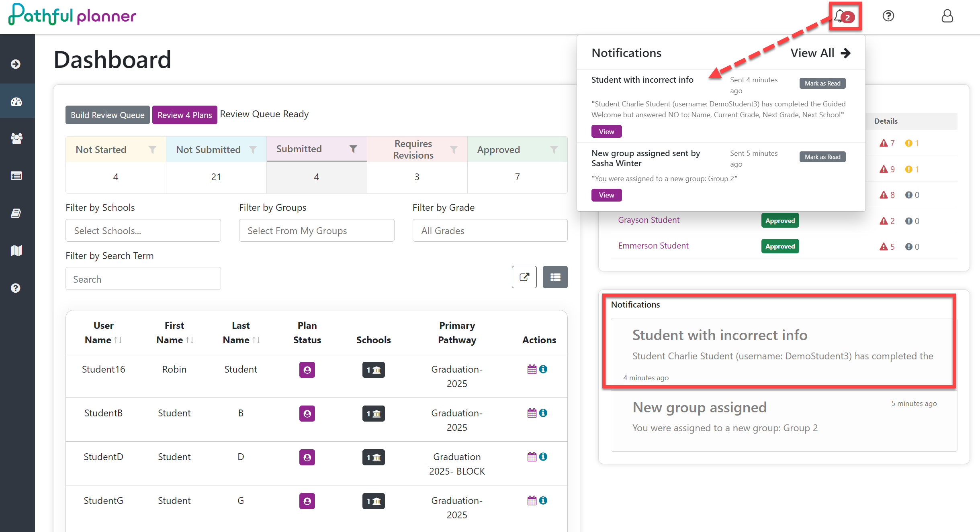Expand the sidebar with the arrow icon

16,64
